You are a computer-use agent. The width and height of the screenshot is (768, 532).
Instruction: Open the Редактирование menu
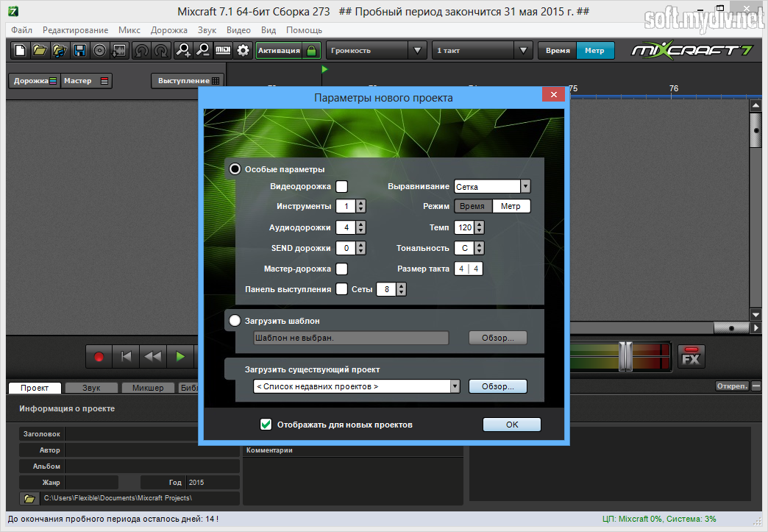tap(76, 30)
